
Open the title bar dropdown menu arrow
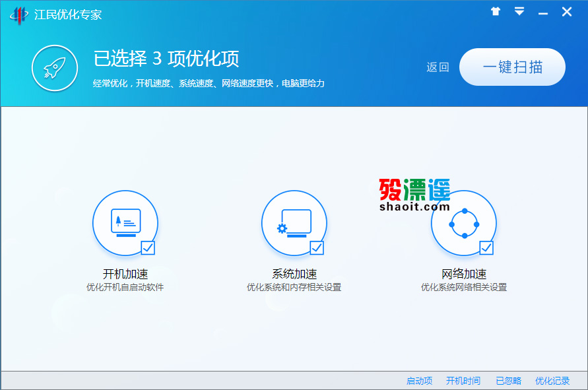(519, 11)
